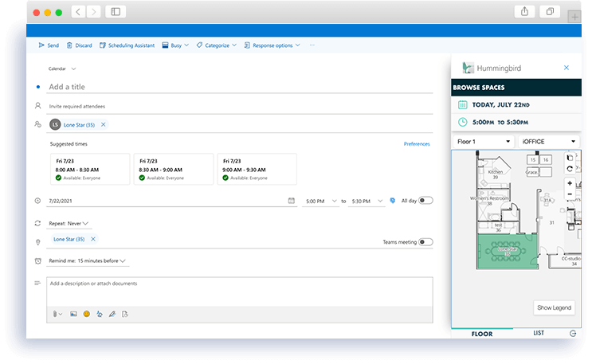Remove Lone Star (35) from location

tap(93, 239)
